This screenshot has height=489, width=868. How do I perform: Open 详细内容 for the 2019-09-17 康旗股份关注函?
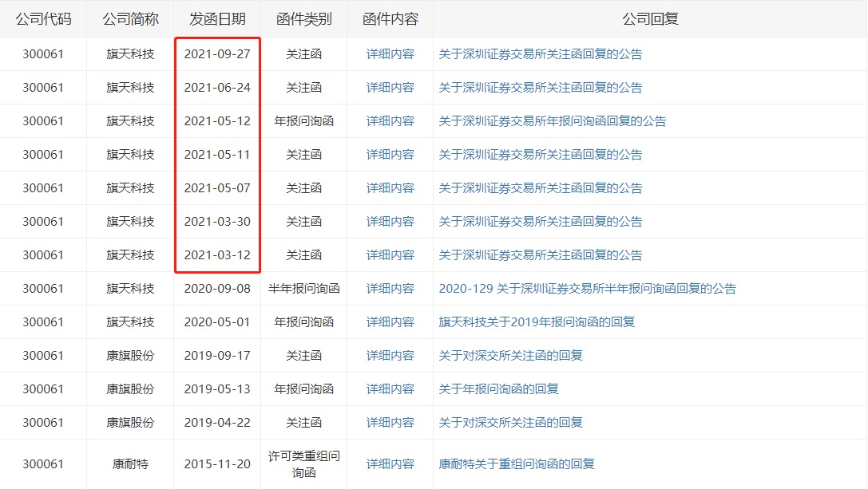389,355
